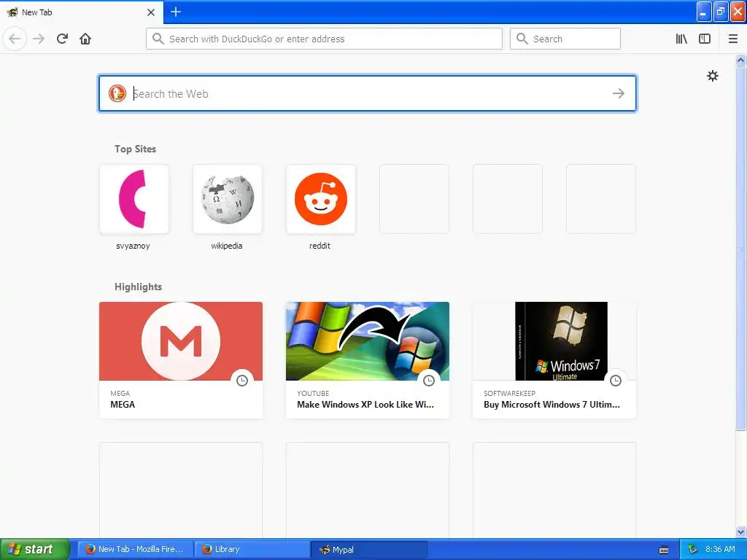
Task: Open the Windows start menu
Action: pos(35,549)
